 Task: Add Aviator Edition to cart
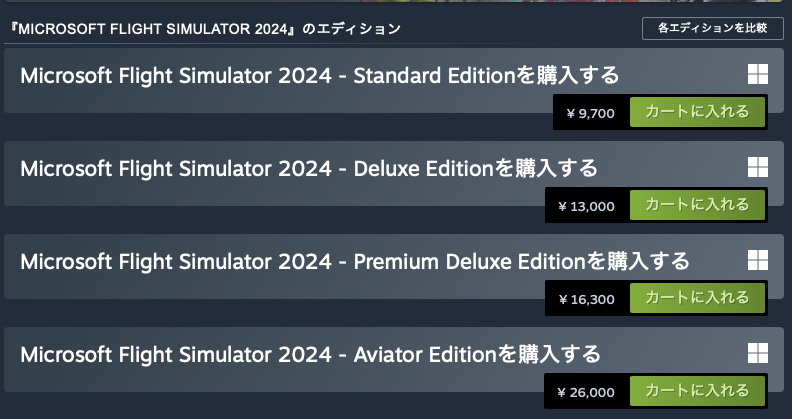pyautogui.click(x=697, y=390)
